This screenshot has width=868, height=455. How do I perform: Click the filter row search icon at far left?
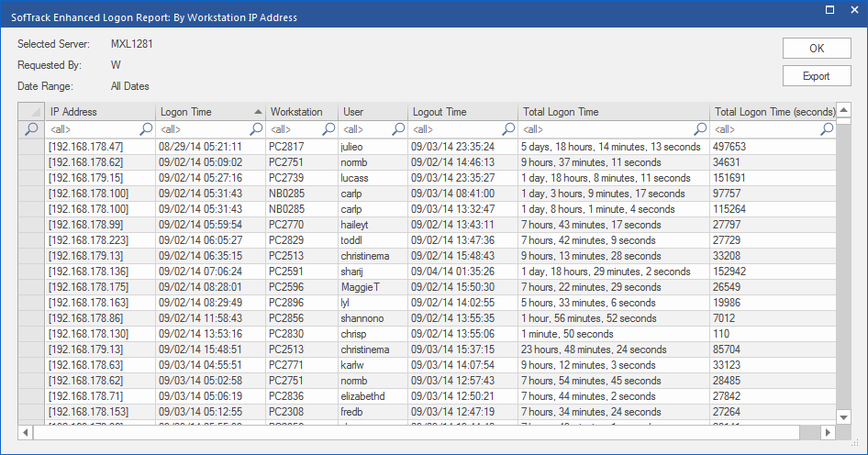[x=31, y=129]
